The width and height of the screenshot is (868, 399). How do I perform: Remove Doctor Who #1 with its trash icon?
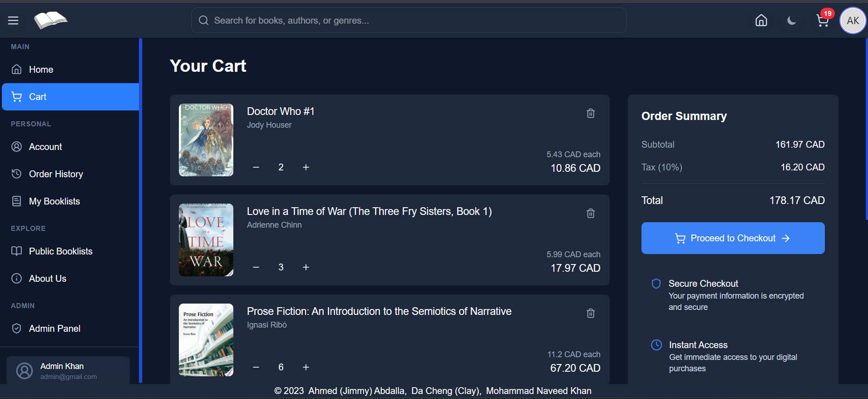pyautogui.click(x=590, y=113)
